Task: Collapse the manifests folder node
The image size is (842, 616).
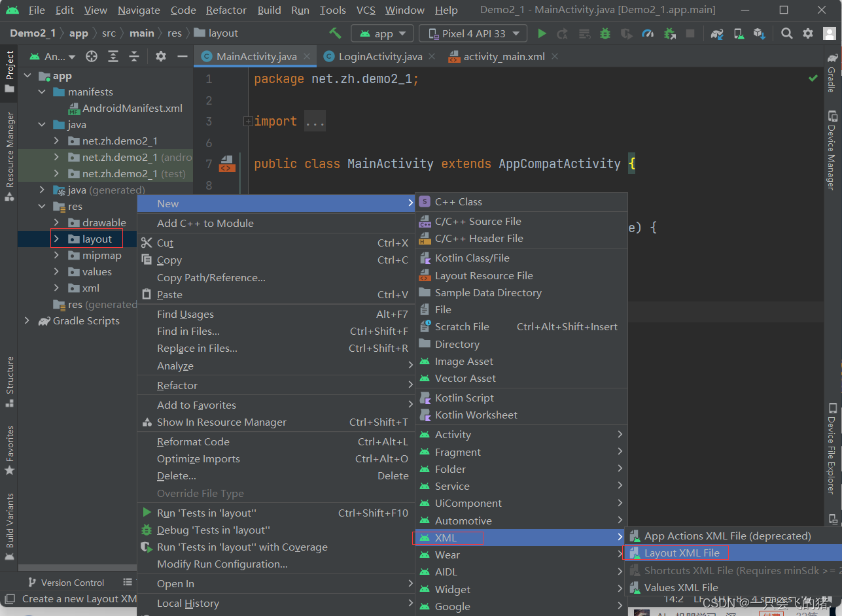Action: pyautogui.click(x=42, y=92)
